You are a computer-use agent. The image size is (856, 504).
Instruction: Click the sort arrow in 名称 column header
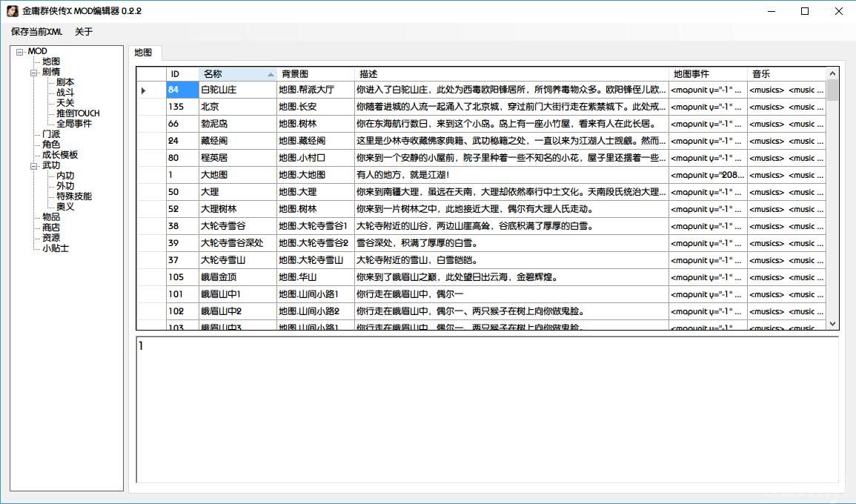click(x=271, y=74)
